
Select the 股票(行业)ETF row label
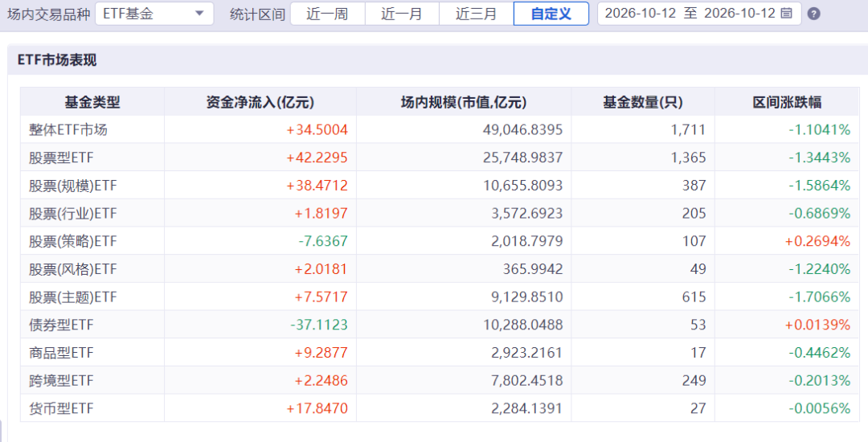click(x=73, y=214)
